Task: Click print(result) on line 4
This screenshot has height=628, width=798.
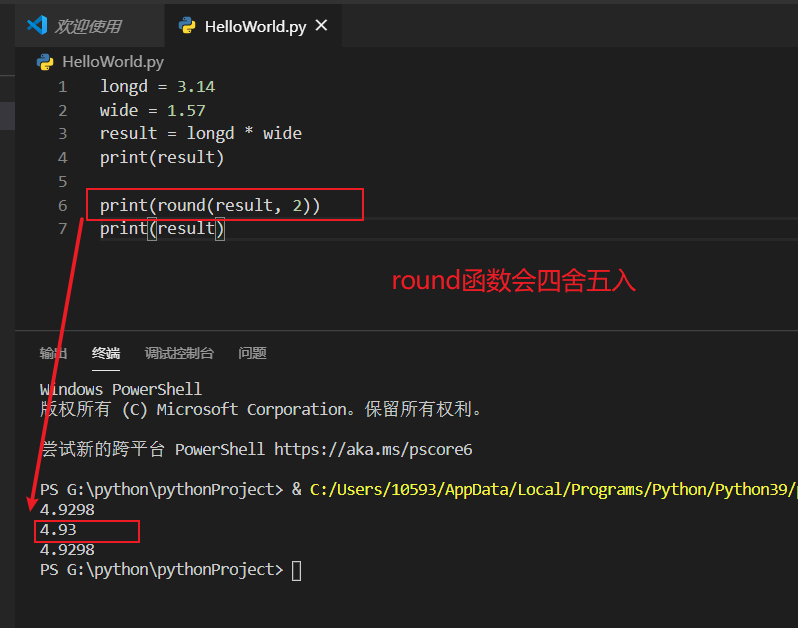Action: click(162, 158)
